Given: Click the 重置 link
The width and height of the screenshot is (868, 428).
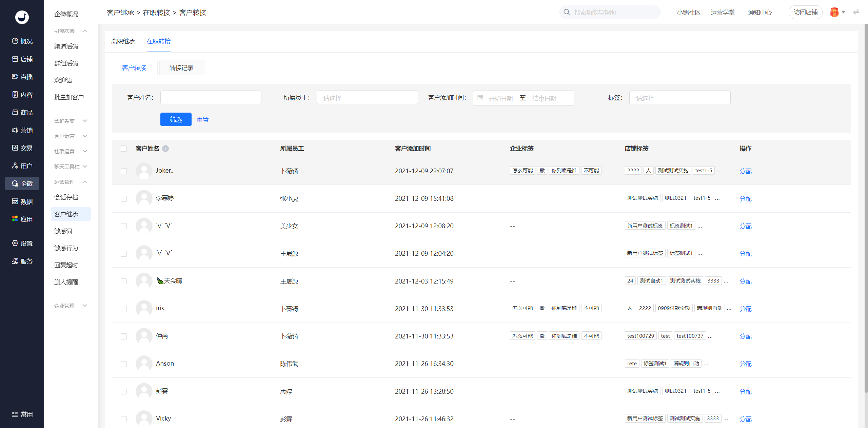Looking at the screenshot, I should (x=203, y=119).
